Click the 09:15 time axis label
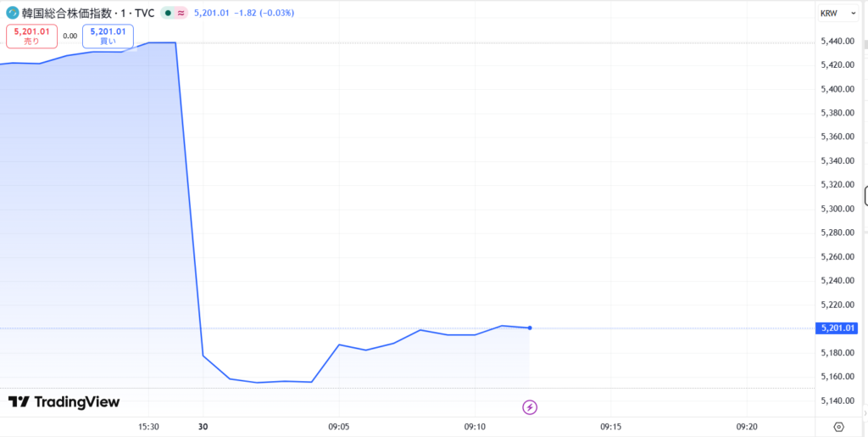 (610, 426)
